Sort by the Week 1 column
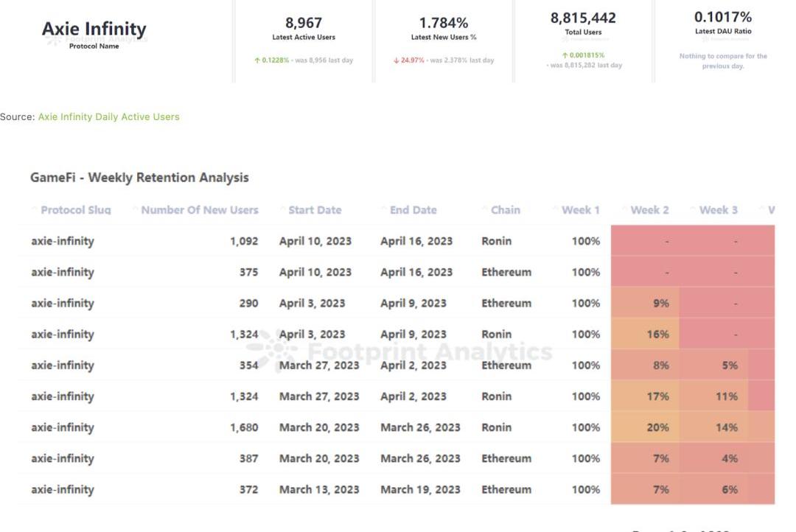This screenshot has width=796, height=532. 580,210
